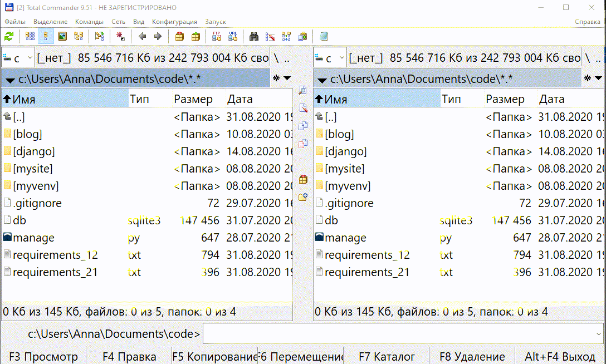Click the F4 Правка button
This screenshot has width=606, height=364.
[129, 356]
